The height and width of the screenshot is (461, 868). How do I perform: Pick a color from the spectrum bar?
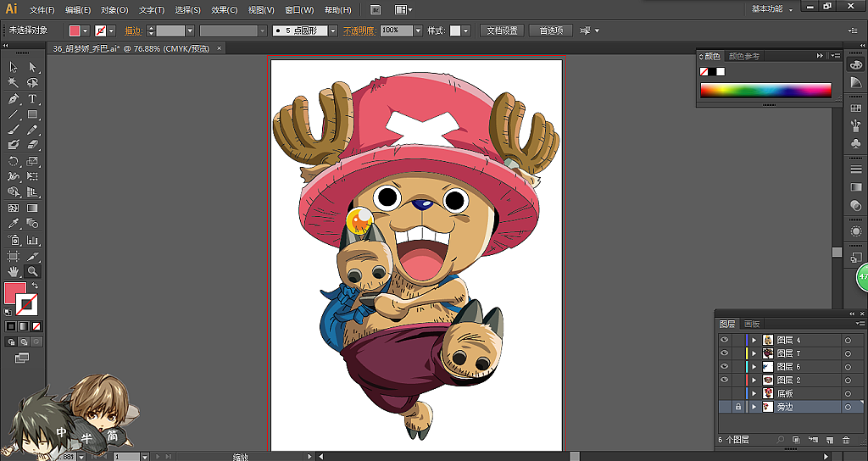pos(765,90)
